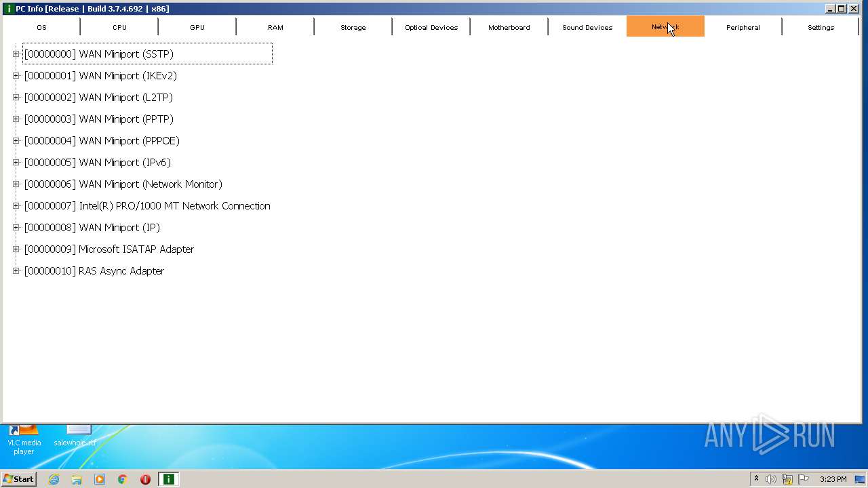
Task: Open Windows Media Player taskbar icon
Action: 100,479
